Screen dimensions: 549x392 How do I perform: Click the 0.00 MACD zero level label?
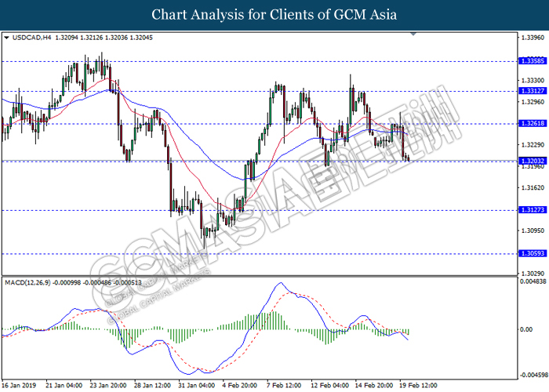(526, 329)
